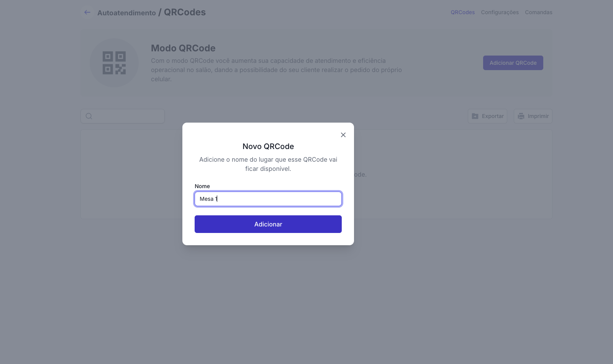The width and height of the screenshot is (613, 364).
Task: Click the printer icon
Action: tap(521, 116)
